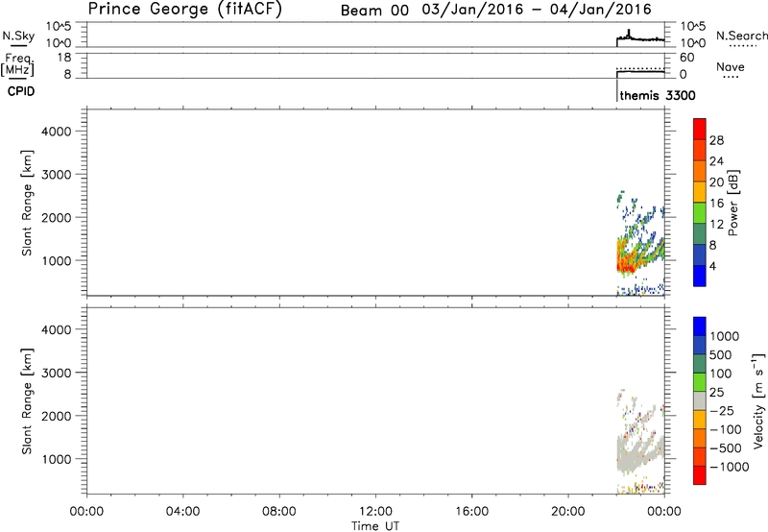Click the 60 tick label on the Nave axis
This screenshot has height=532, width=768.
click(x=686, y=58)
